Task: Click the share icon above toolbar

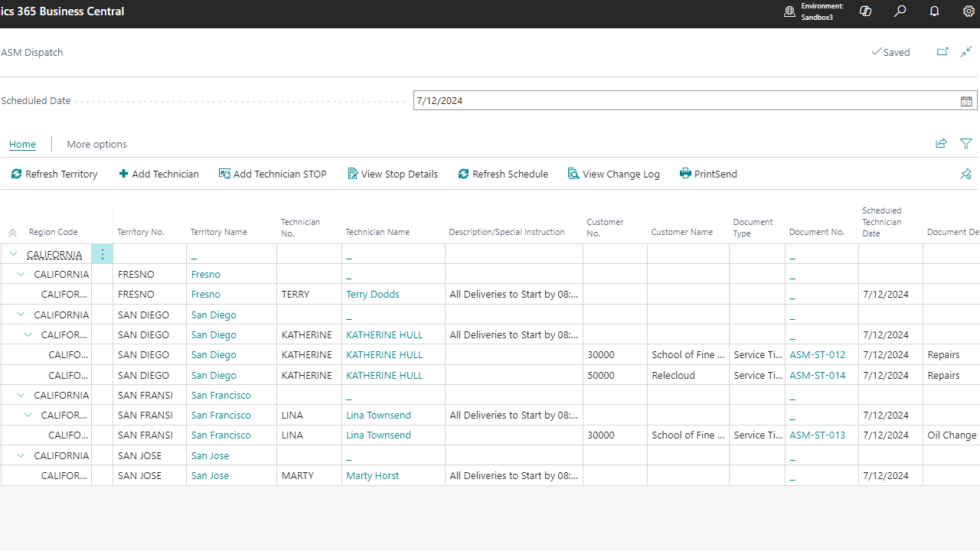Action: click(941, 144)
